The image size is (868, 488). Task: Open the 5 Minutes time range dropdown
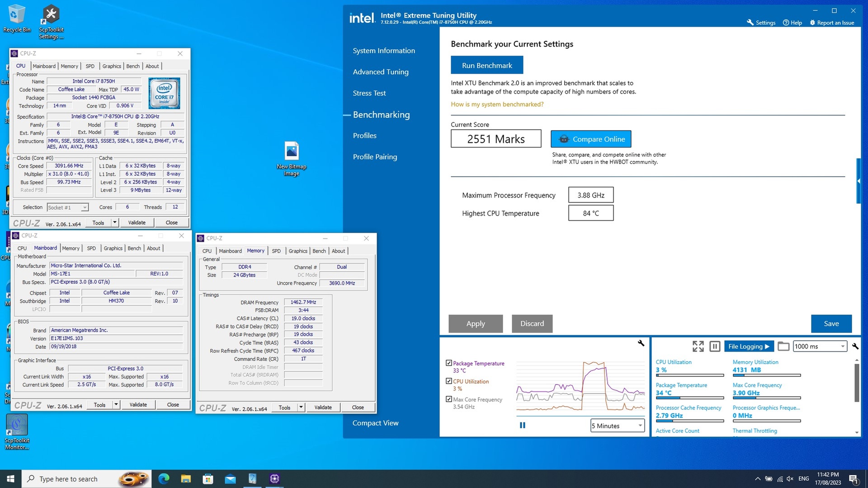(617, 426)
